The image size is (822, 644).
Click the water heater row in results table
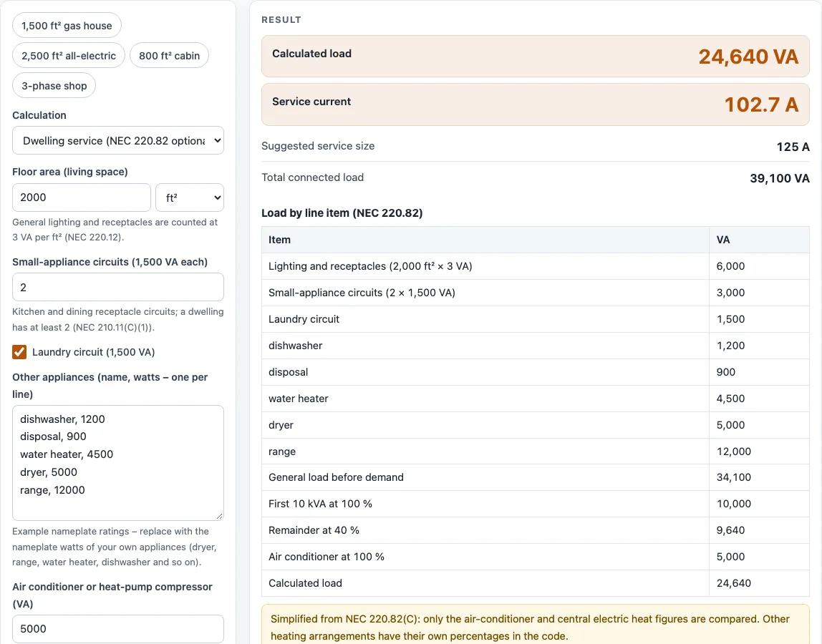[536, 399]
